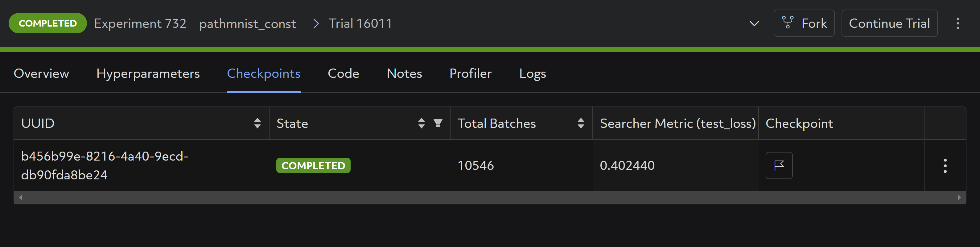Click the scrollbar right arrow
This screenshot has width=980, height=247.
point(959,198)
